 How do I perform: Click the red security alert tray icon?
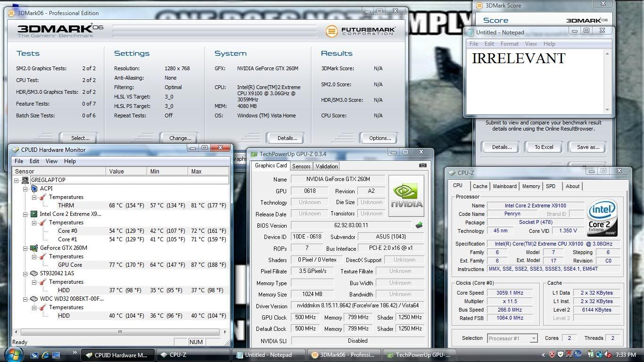[552, 354]
